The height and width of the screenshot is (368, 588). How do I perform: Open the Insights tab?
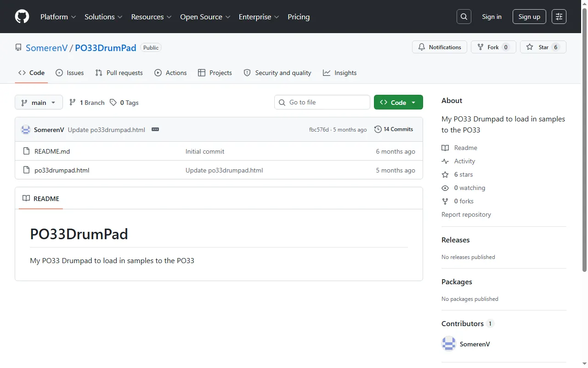point(339,73)
